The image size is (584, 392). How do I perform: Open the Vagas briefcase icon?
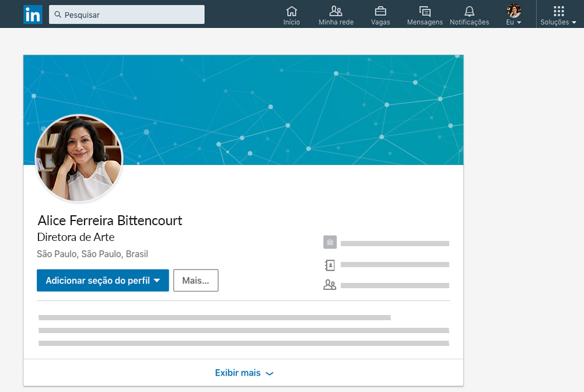tap(380, 11)
